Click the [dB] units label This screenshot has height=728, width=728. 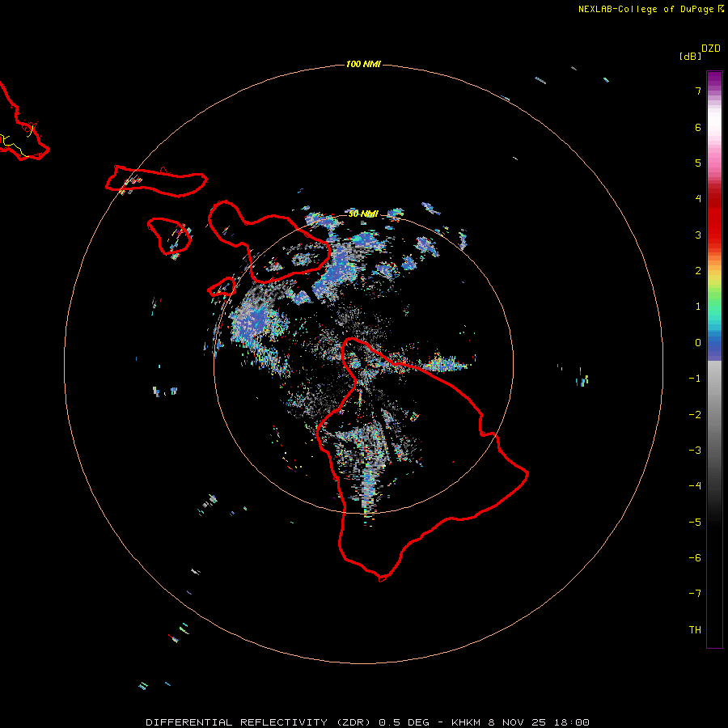tap(690, 56)
